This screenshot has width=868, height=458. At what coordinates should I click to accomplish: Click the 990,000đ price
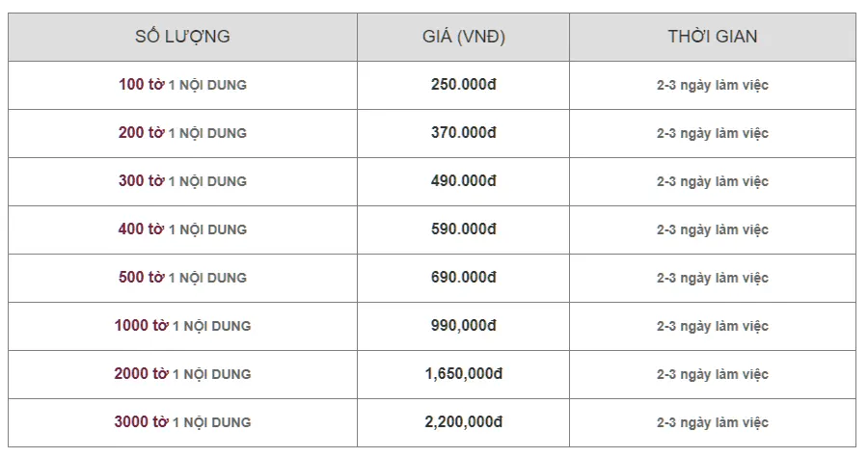click(463, 326)
